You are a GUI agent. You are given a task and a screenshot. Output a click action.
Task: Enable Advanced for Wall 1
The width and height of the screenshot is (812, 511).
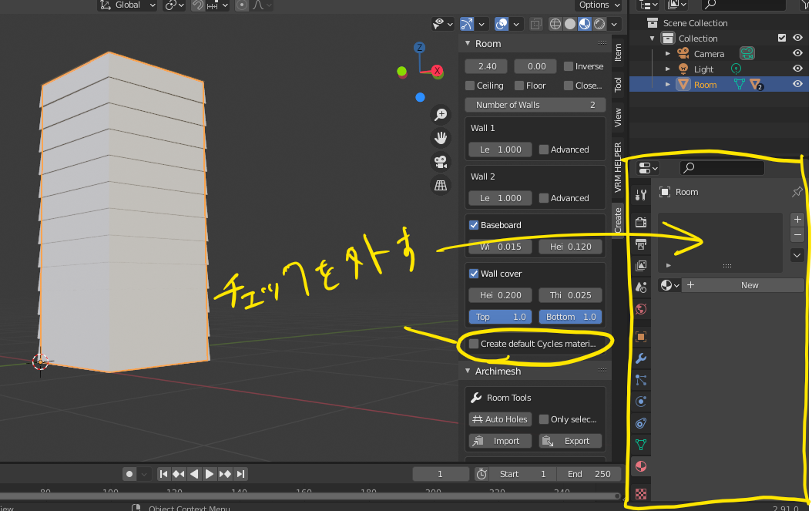[x=544, y=150]
